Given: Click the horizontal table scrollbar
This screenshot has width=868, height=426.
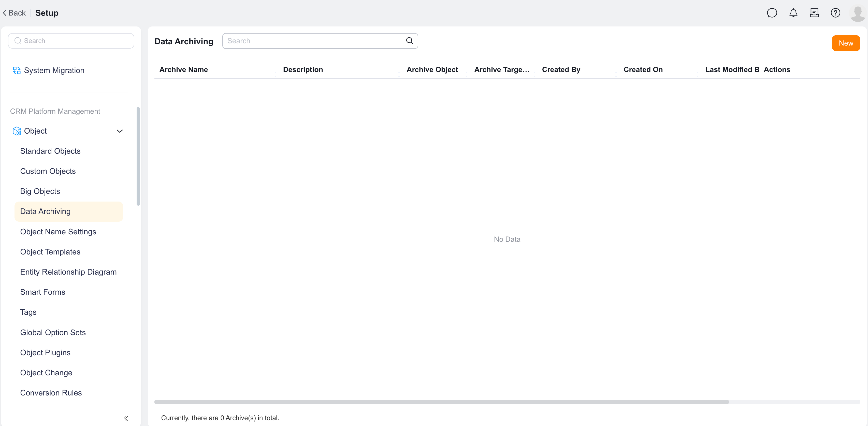Looking at the screenshot, I should (441, 402).
